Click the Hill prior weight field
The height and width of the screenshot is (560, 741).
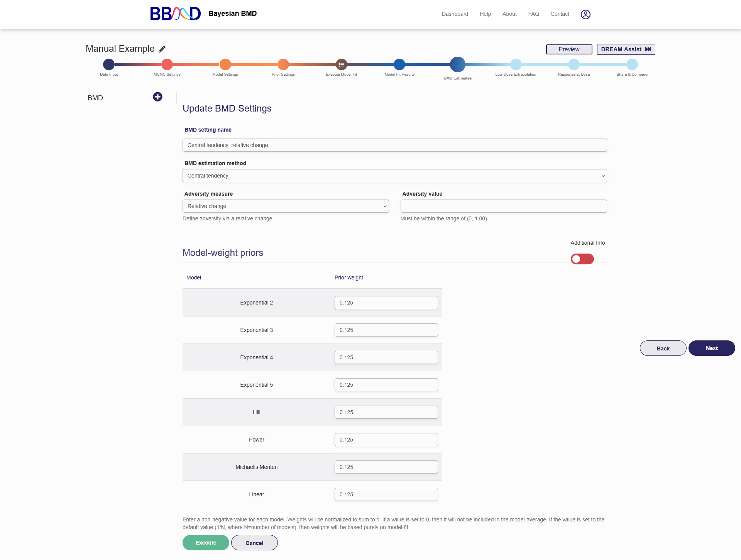pyautogui.click(x=386, y=412)
